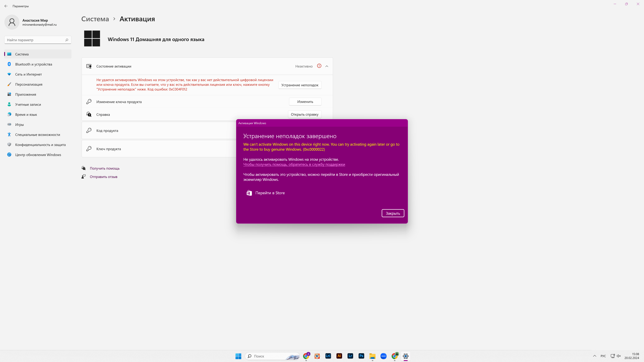
Task: Click the Открыть справку button
Action: point(305,114)
